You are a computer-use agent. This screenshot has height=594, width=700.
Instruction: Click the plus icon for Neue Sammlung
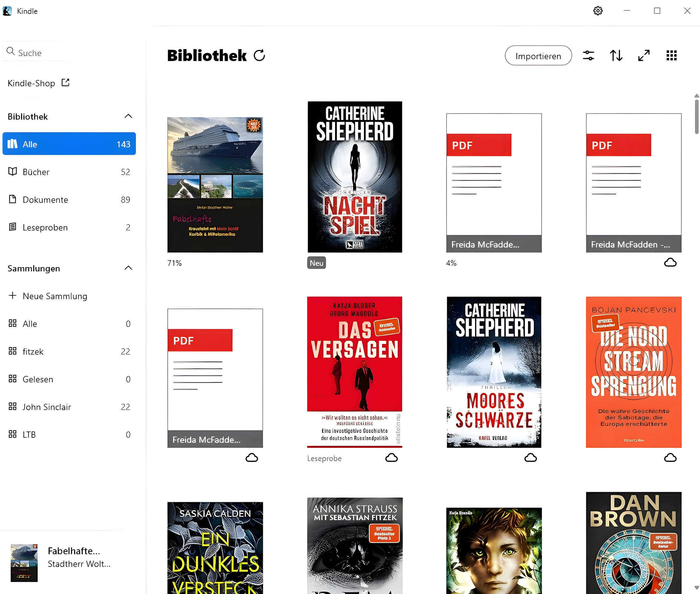tap(12, 295)
